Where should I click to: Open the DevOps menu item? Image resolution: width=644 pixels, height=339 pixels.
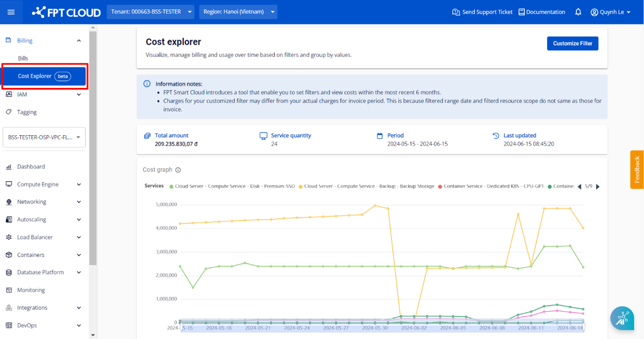coord(27,325)
